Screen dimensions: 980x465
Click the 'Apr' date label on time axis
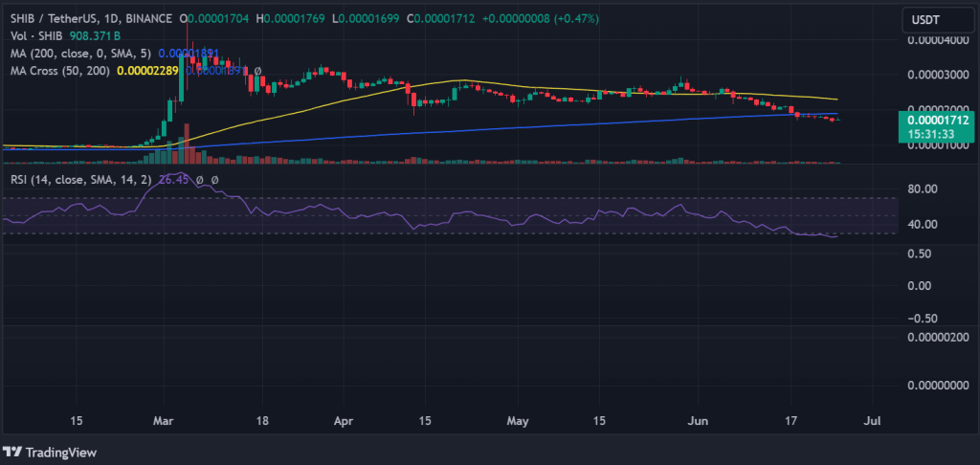point(344,421)
